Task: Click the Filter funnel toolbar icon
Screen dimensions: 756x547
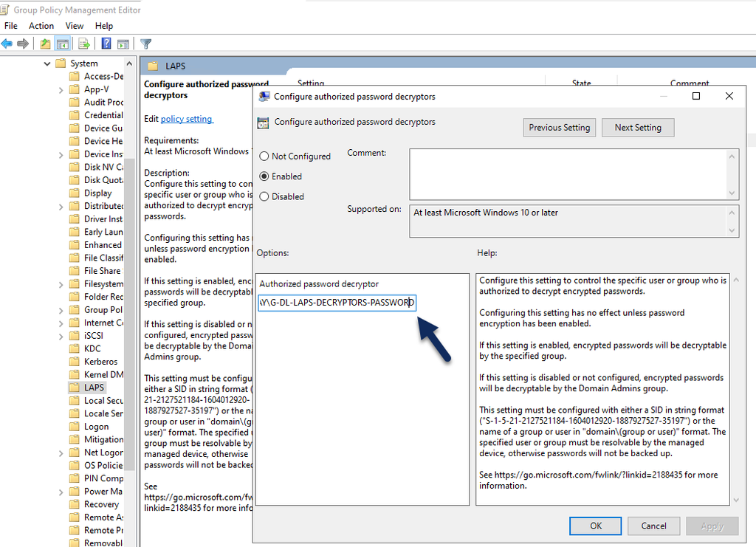Action: coord(145,44)
